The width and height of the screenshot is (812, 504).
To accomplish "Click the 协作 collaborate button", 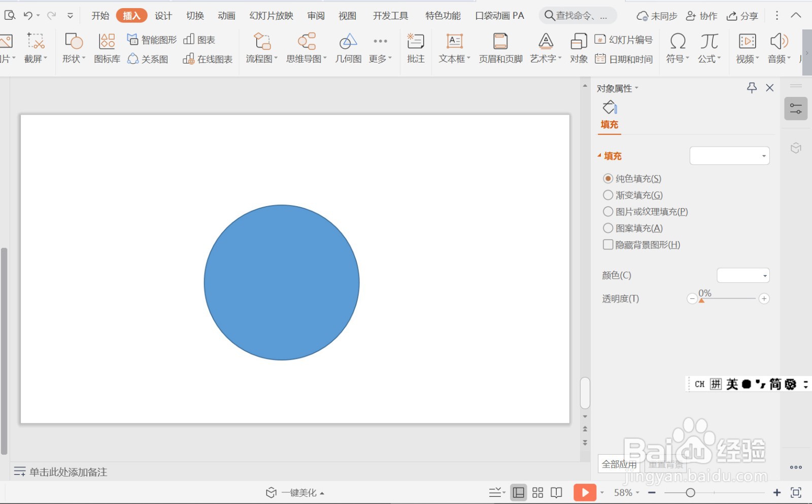I will tap(701, 16).
